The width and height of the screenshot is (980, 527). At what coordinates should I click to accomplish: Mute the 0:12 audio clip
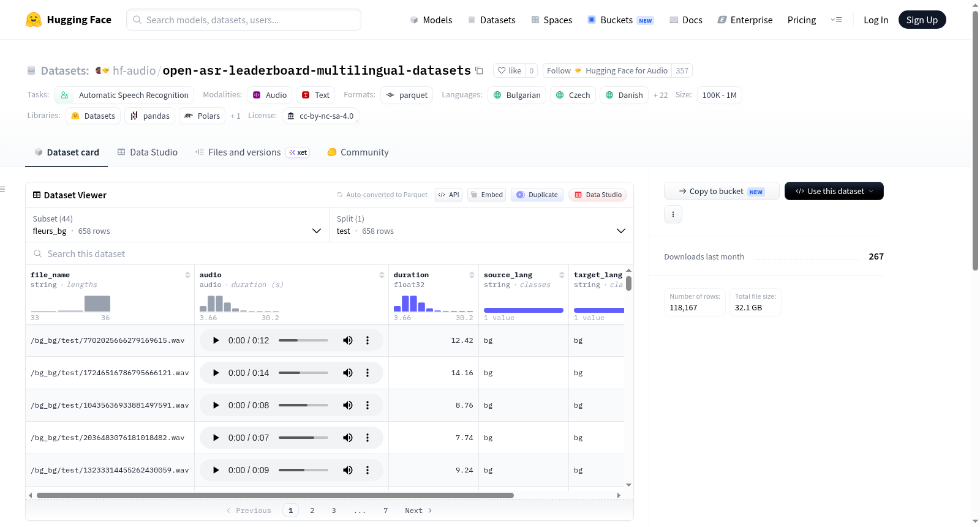348,340
